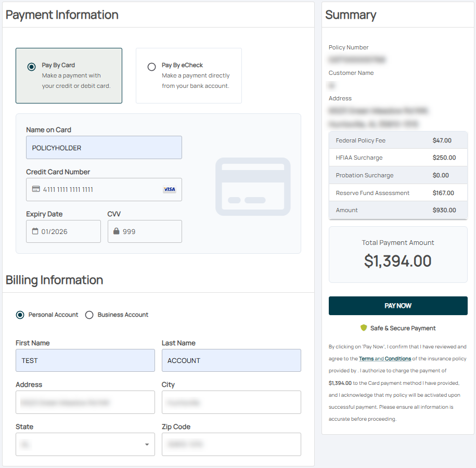This screenshot has width=476, height=468.
Task: Focus the Credit Card Number input
Action: click(99, 189)
